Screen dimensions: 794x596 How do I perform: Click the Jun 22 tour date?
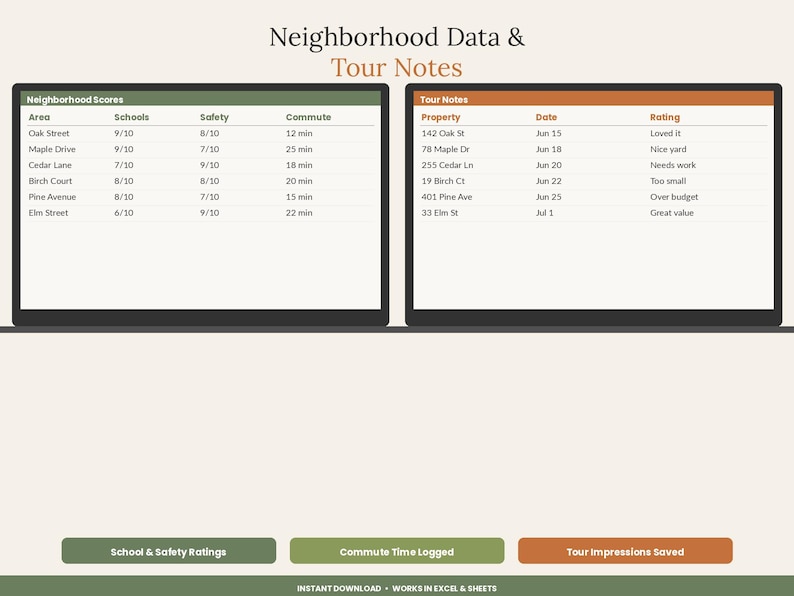[548, 181]
